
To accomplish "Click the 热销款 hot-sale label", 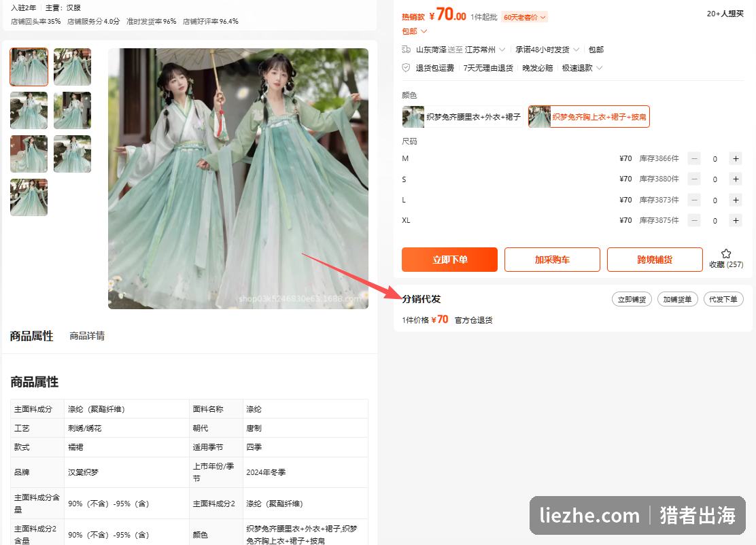I will coord(413,17).
